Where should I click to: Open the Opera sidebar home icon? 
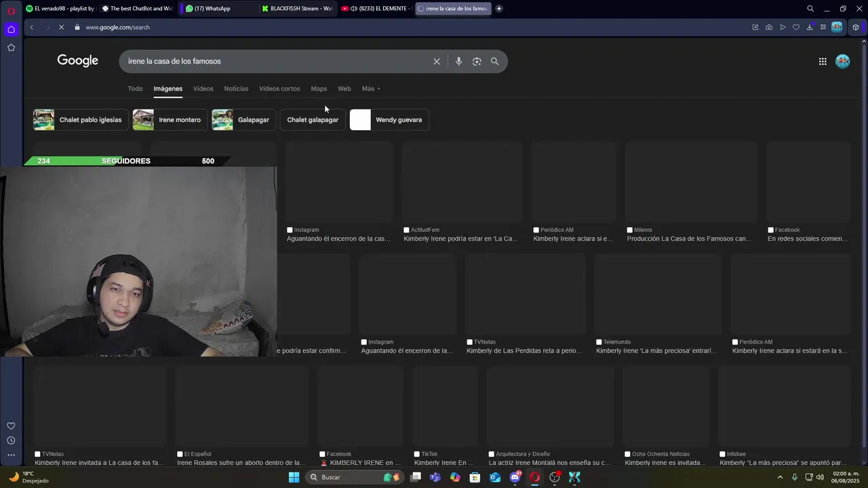click(x=11, y=29)
